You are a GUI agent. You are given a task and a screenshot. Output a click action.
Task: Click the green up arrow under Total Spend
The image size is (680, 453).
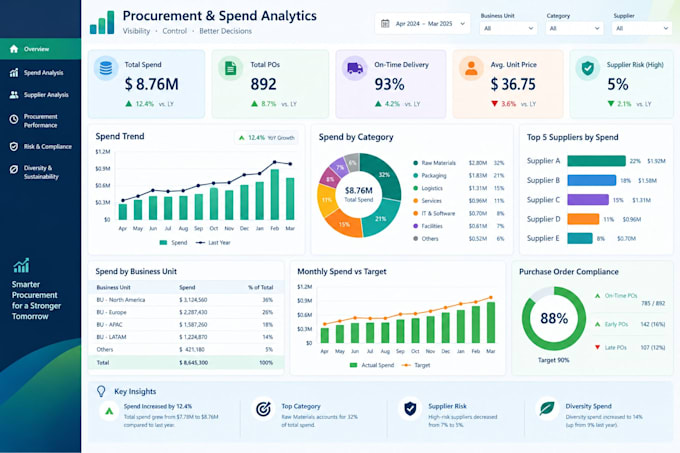(x=128, y=104)
